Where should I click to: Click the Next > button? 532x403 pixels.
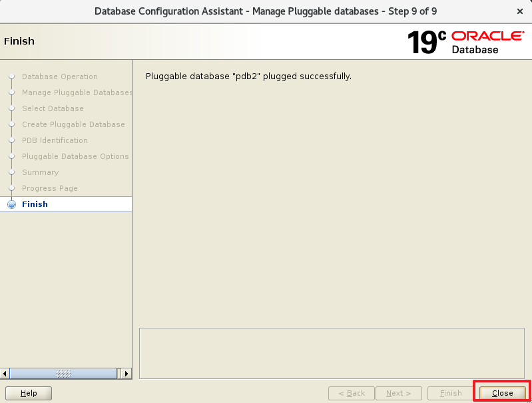point(399,393)
